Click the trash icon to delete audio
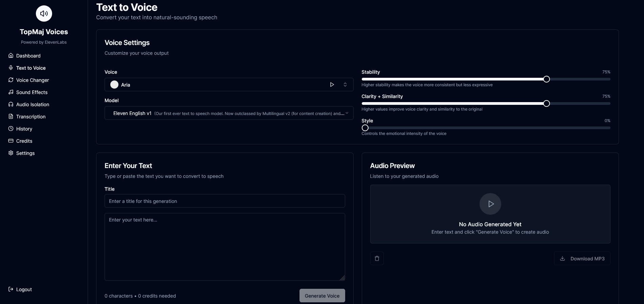644x304 pixels. point(377,259)
